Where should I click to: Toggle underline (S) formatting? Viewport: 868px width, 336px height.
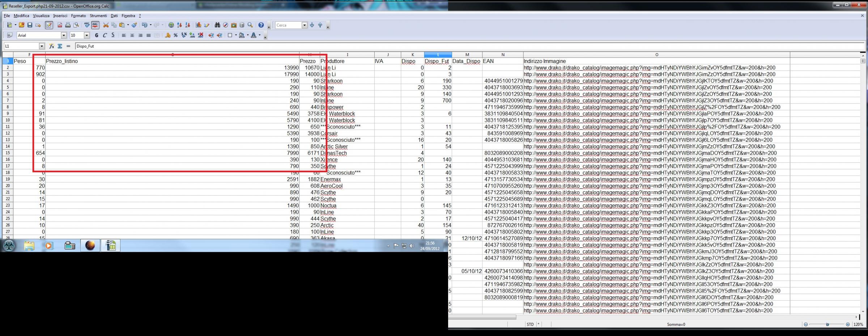[113, 35]
